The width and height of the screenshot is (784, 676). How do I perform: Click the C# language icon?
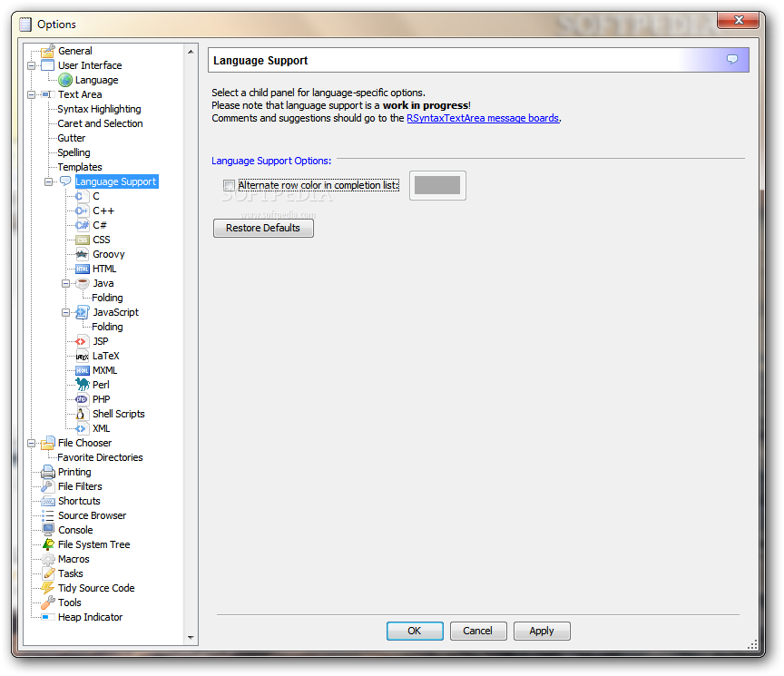82,225
